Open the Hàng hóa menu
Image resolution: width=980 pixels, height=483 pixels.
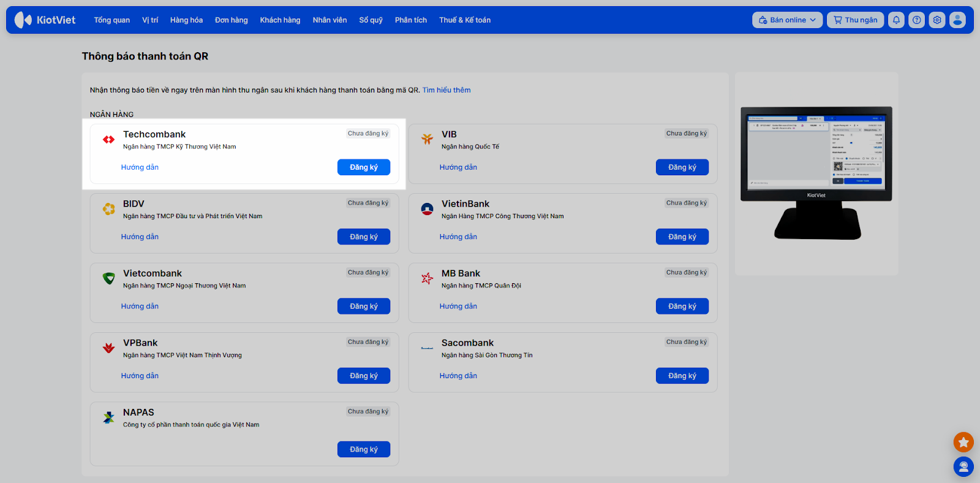click(x=186, y=20)
